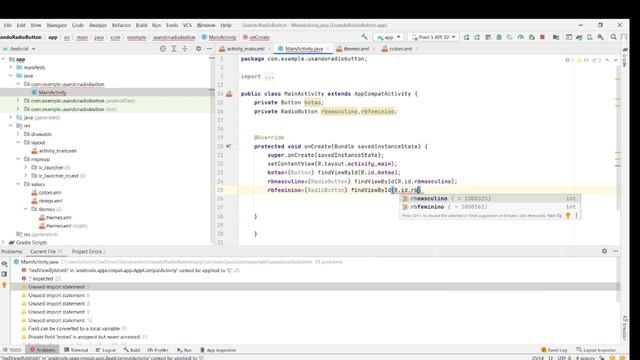Expand folded import statements in editor

pos(269,76)
